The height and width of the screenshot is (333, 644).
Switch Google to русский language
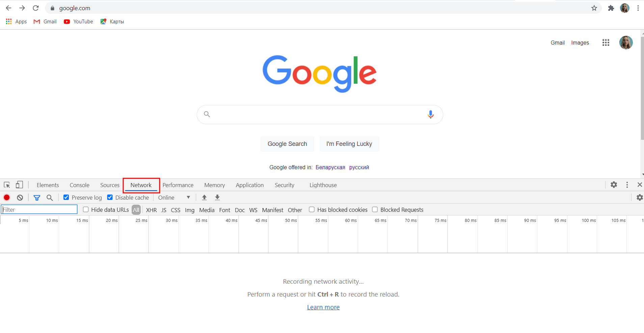[359, 168]
